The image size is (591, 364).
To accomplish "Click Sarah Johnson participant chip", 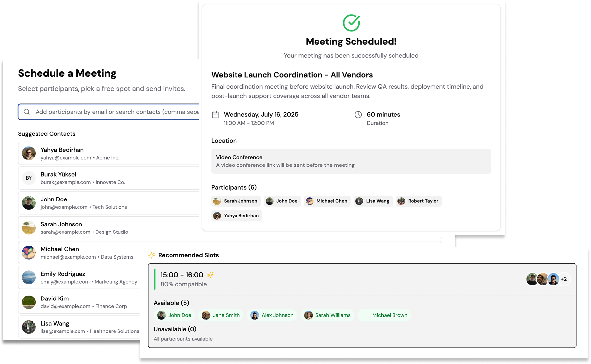I will tap(236, 201).
